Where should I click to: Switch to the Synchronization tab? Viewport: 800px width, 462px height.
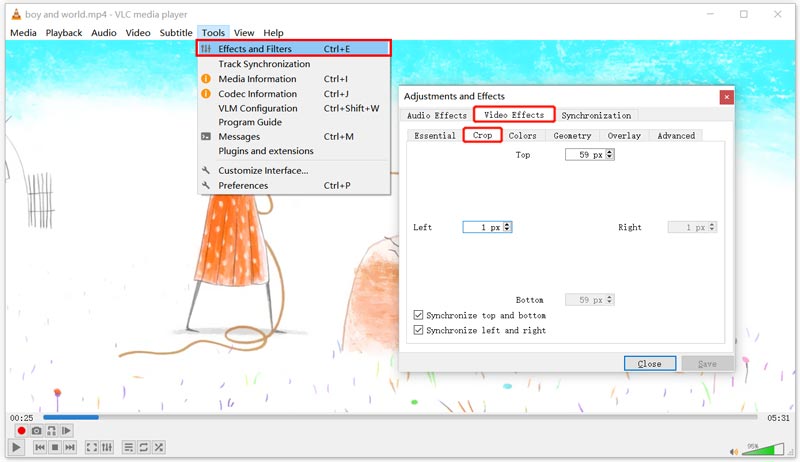[596, 115]
